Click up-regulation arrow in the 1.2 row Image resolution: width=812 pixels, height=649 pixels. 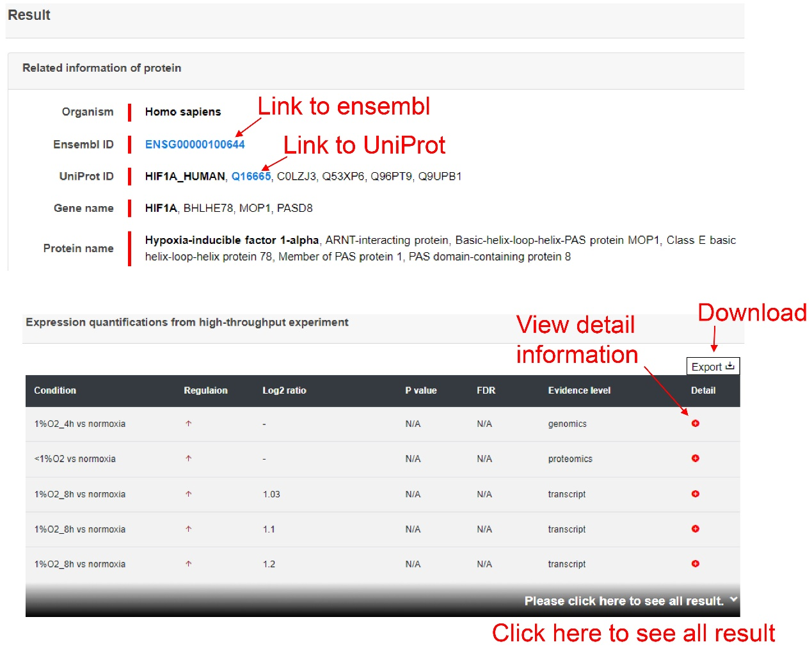coord(189,564)
